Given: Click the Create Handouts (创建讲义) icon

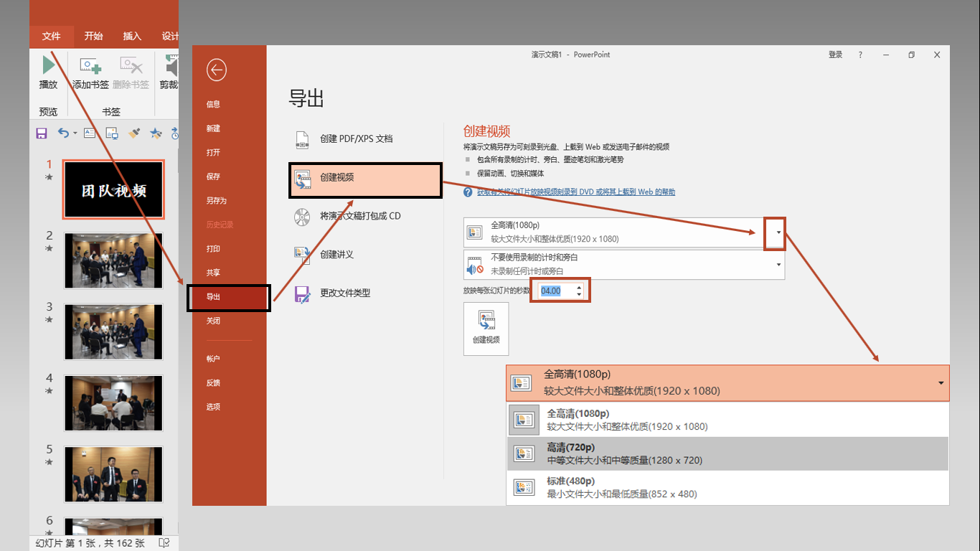Looking at the screenshot, I should (302, 255).
